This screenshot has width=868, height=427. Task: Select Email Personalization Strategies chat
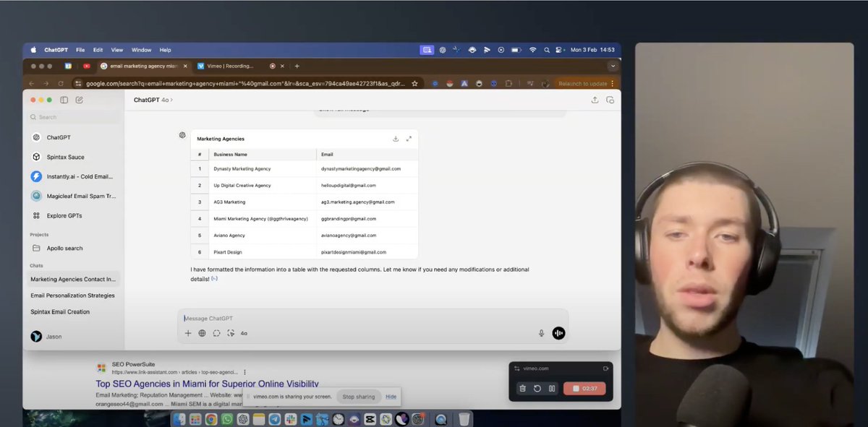click(x=72, y=296)
